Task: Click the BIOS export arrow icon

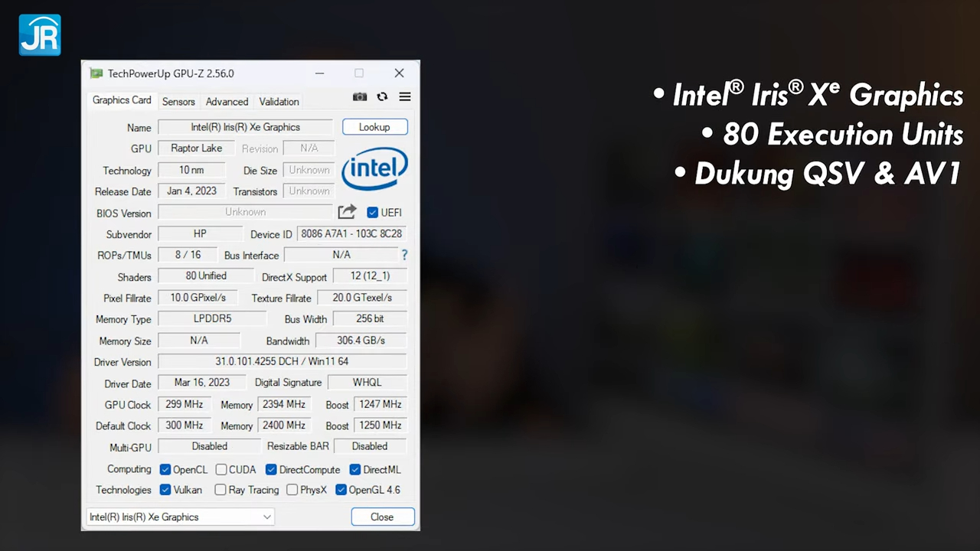Action: [x=347, y=212]
